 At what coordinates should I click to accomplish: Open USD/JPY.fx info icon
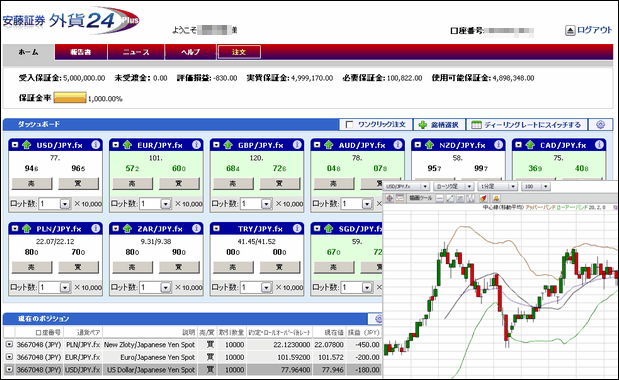(x=96, y=145)
